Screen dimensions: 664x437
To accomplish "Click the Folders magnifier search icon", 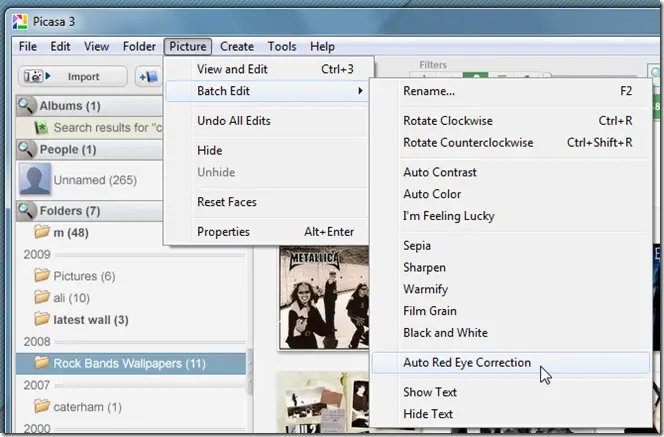I will (x=25, y=210).
